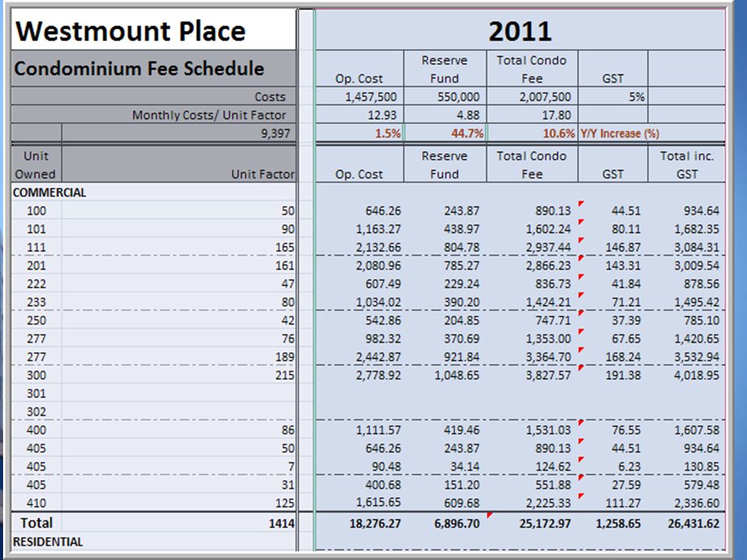This screenshot has width=747, height=560.
Task: Click the "1.5%" increase value
Action: pos(388,133)
